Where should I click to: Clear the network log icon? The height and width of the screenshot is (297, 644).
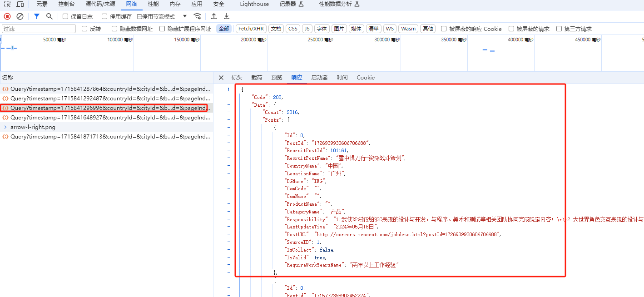click(20, 16)
